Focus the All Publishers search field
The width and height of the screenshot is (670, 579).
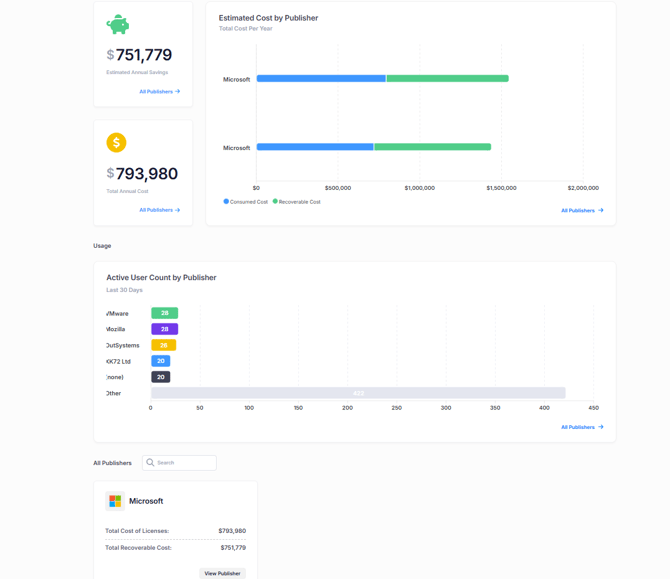pos(179,463)
